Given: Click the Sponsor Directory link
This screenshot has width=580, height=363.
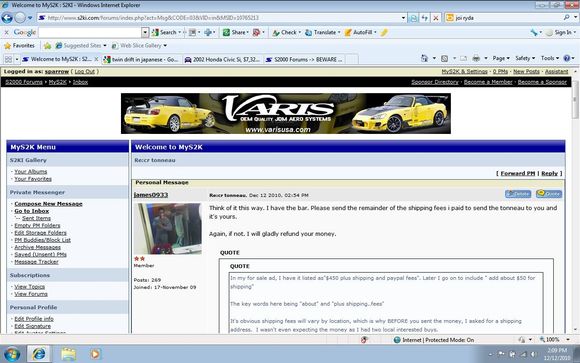Looking at the screenshot, I should pyautogui.click(x=435, y=82).
